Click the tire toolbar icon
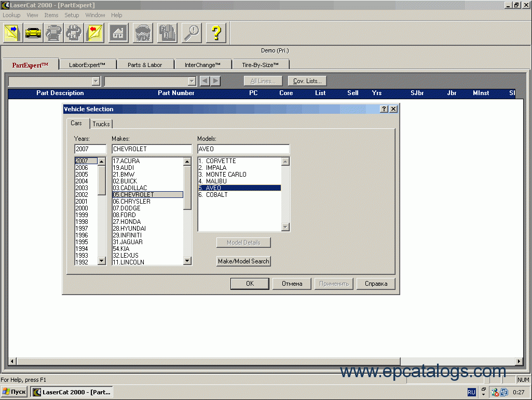 click(x=143, y=33)
